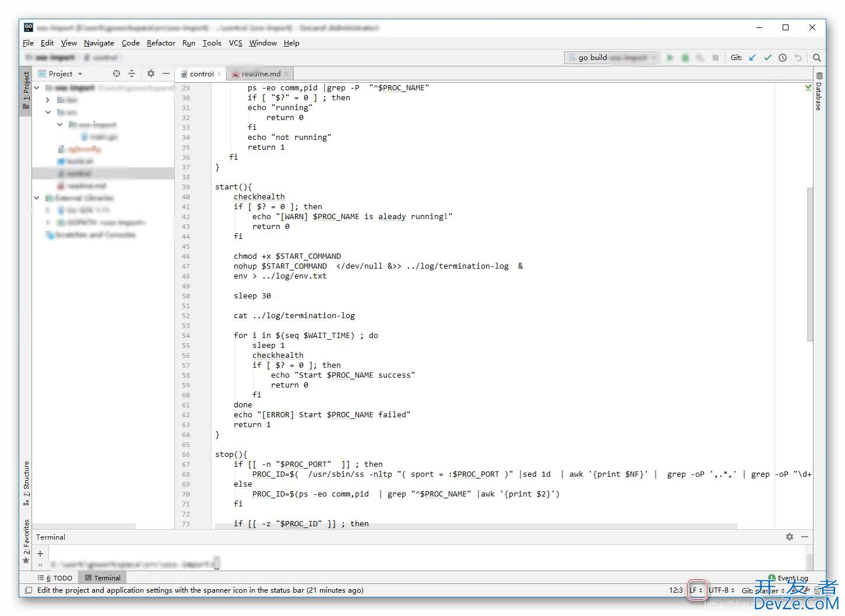The height and width of the screenshot is (616, 845).
Task: Collapse the External Libraries node
Action: tap(37, 198)
